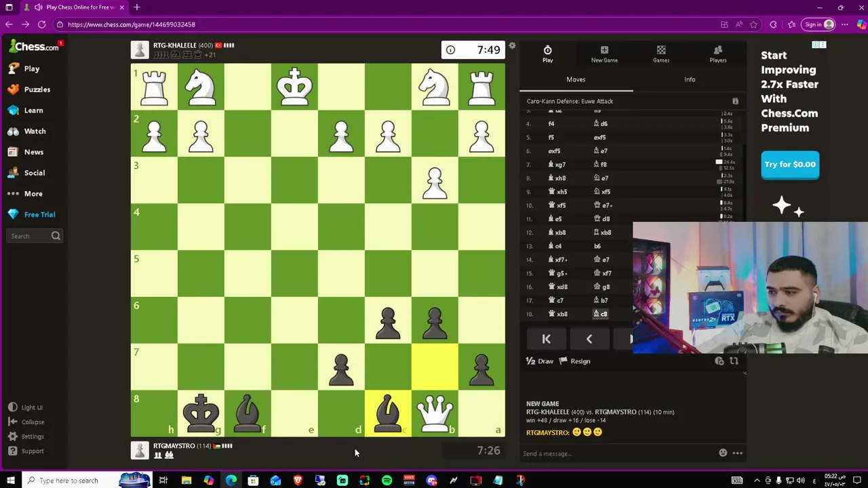Collapse the left sidebar

[x=26, y=422]
